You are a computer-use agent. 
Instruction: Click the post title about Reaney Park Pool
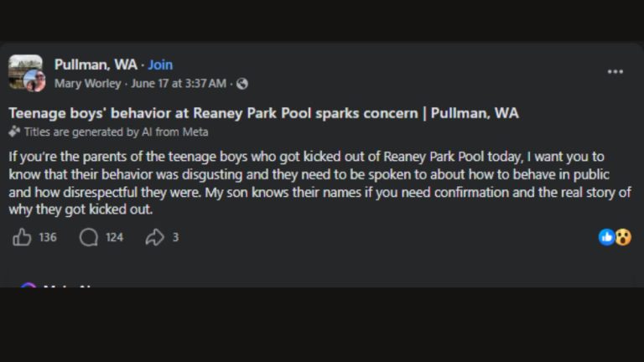click(263, 113)
